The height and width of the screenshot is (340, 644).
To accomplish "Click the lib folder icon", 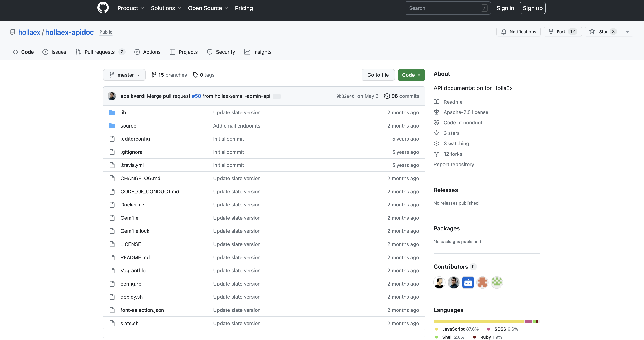I will pyautogui.click(x=112, y=112).
